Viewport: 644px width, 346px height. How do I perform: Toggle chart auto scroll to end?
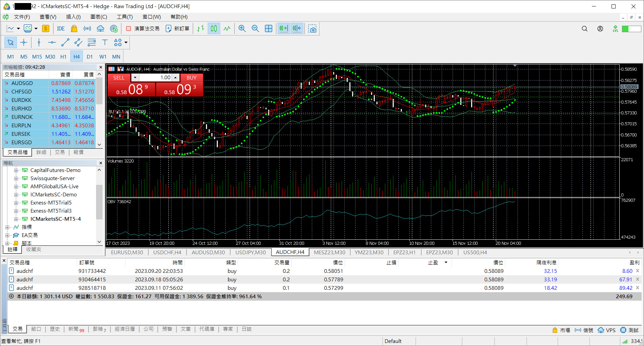tap(284, 29)
